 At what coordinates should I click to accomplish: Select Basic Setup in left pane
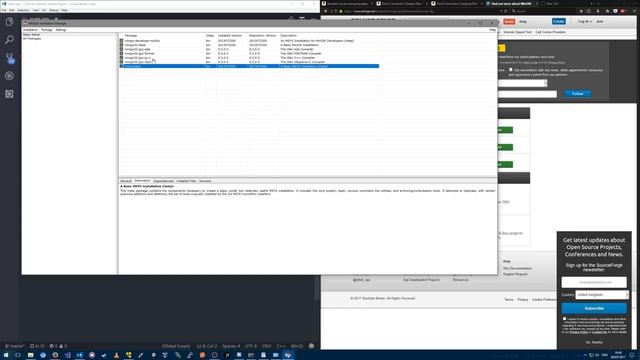tap(31, 35)
